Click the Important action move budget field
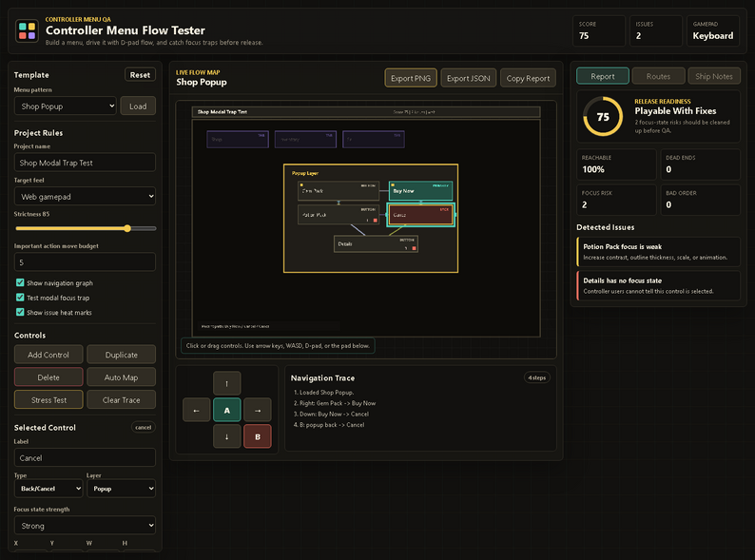755x560 pixels. (85, 262)
